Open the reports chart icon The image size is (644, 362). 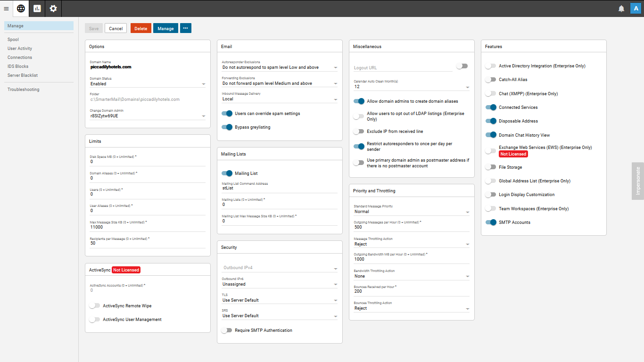(37, 8)
